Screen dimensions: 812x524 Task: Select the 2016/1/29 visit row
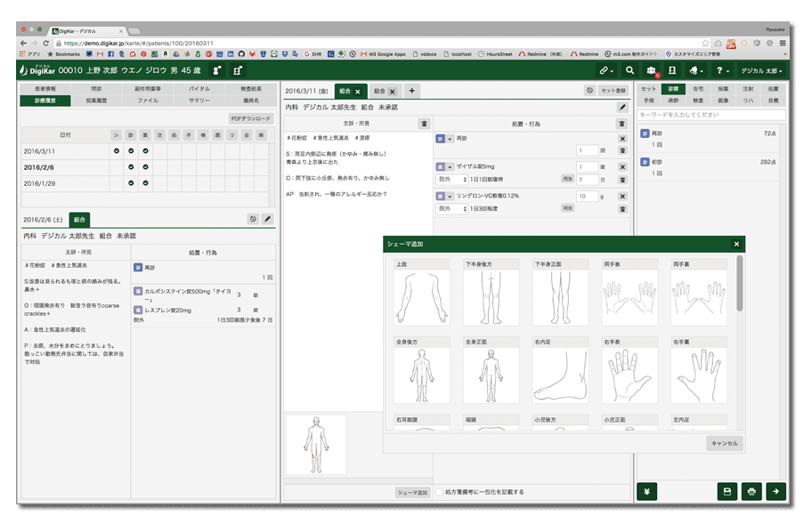[x=145, y=183]
